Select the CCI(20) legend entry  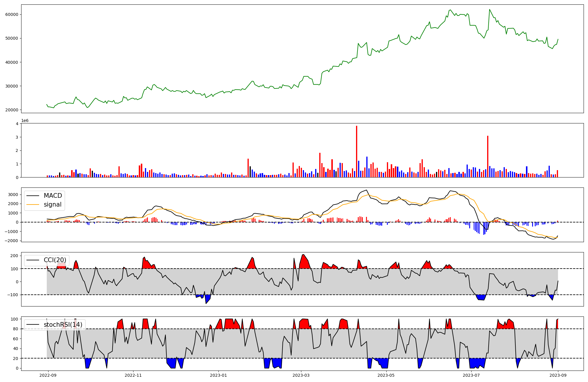[55, 260]
